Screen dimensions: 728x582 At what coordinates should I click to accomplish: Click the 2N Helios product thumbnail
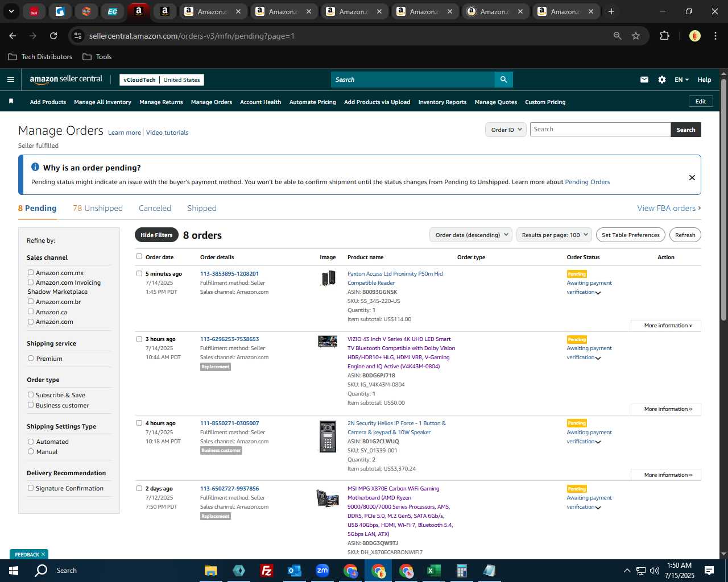(328, 436)
